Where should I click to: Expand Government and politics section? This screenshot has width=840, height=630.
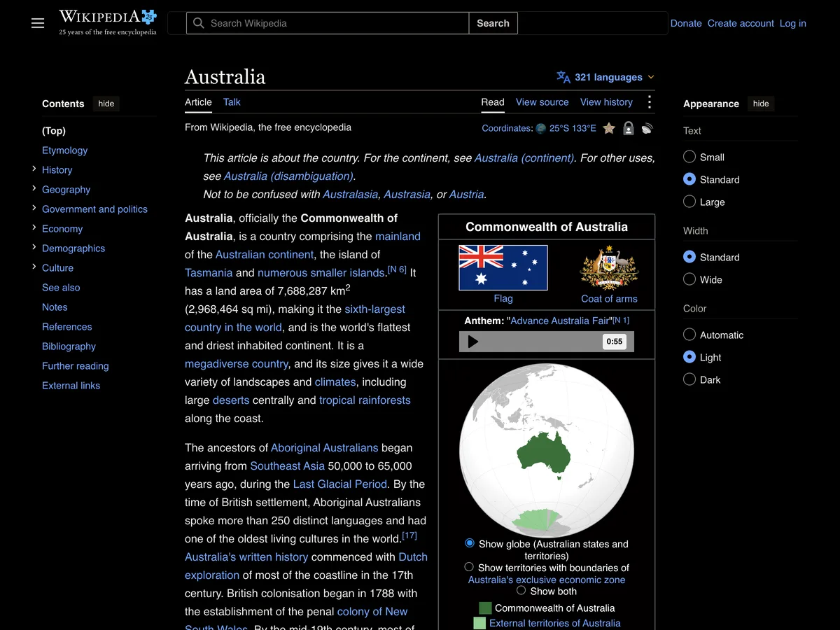34,209
